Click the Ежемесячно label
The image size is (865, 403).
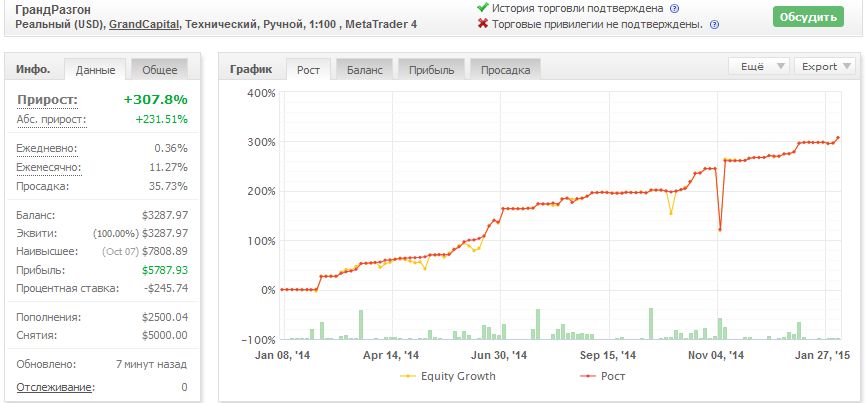pos(49,167)
